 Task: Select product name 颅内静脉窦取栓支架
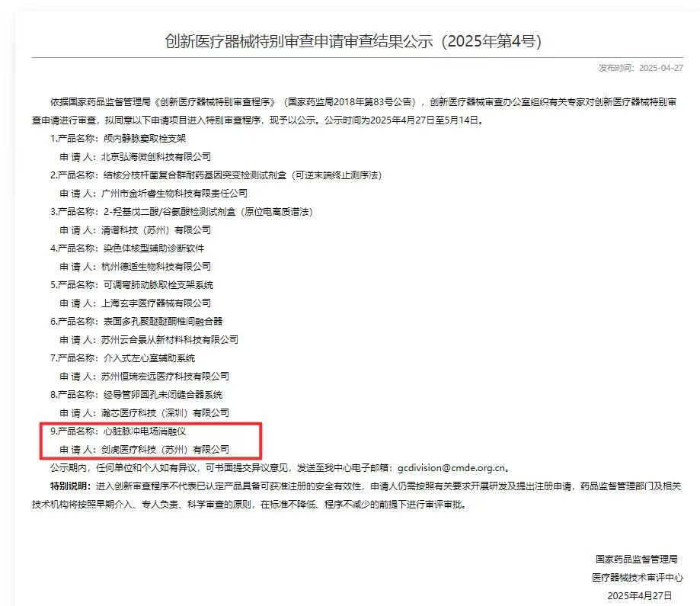click(144, 139)
